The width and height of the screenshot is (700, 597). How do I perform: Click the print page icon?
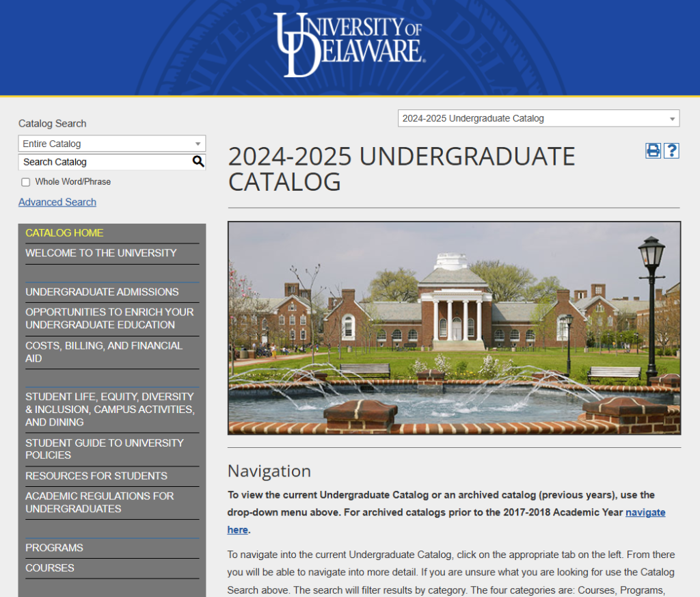[x=654, y=150]
